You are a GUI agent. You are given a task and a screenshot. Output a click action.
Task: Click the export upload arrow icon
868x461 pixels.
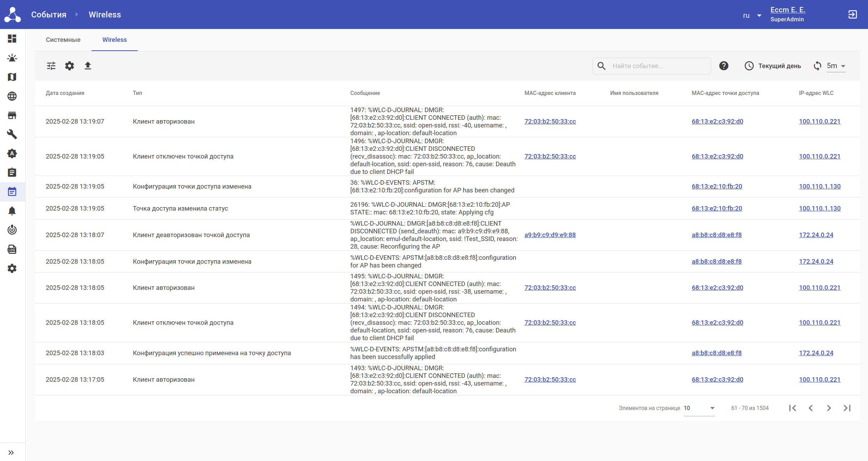88,66
